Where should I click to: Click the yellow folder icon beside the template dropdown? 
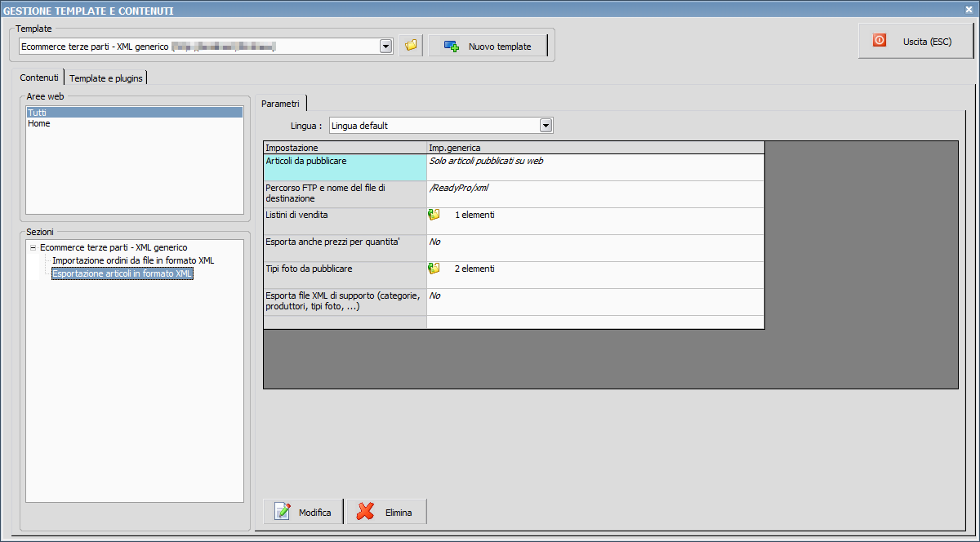point(411,46)
